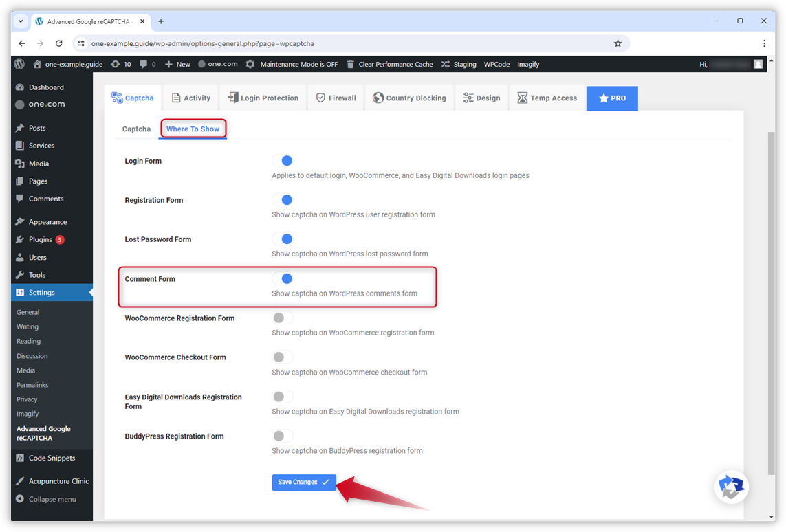Viewport: 786px width, 532px height.
Task: Open the browser tab list dropdown
Action: 21,21
